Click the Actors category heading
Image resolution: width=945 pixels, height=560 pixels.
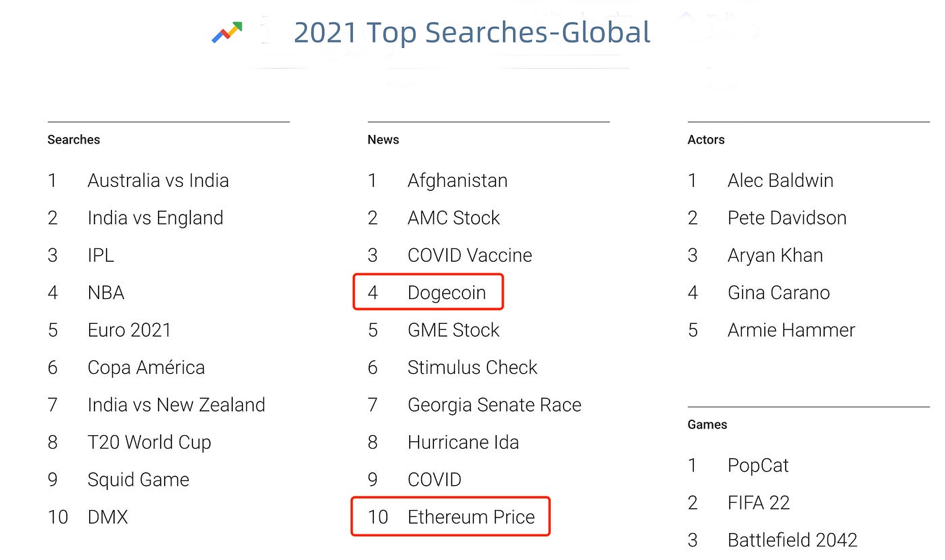(x=706, y=140)
